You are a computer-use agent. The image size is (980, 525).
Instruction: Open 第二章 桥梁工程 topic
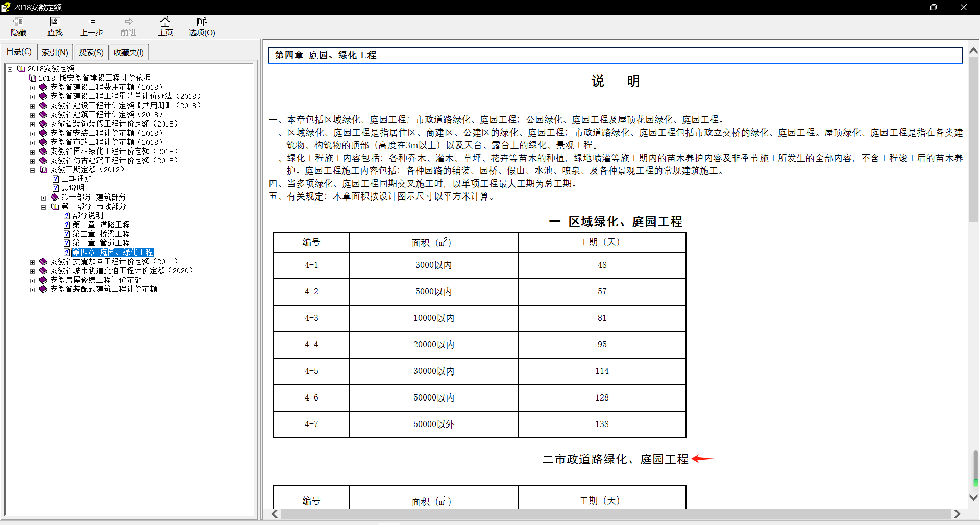(101, 234)
